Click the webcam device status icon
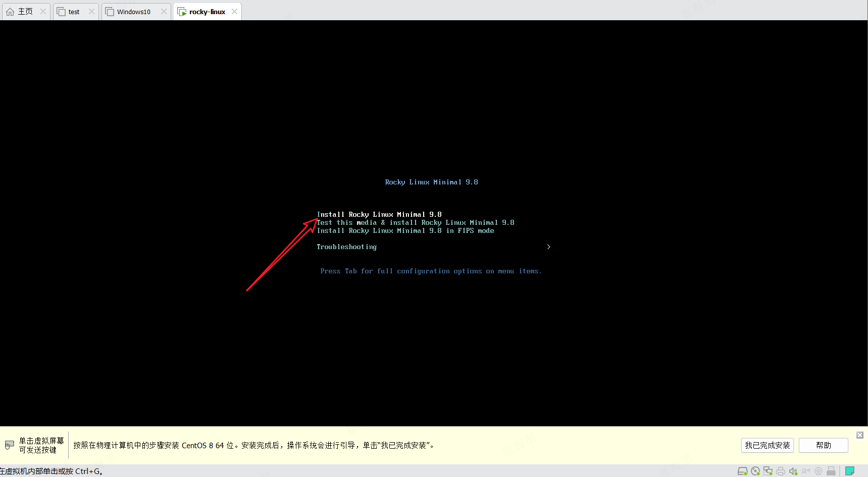This screenshot has width=868, height=477. (x=819, y=471)
